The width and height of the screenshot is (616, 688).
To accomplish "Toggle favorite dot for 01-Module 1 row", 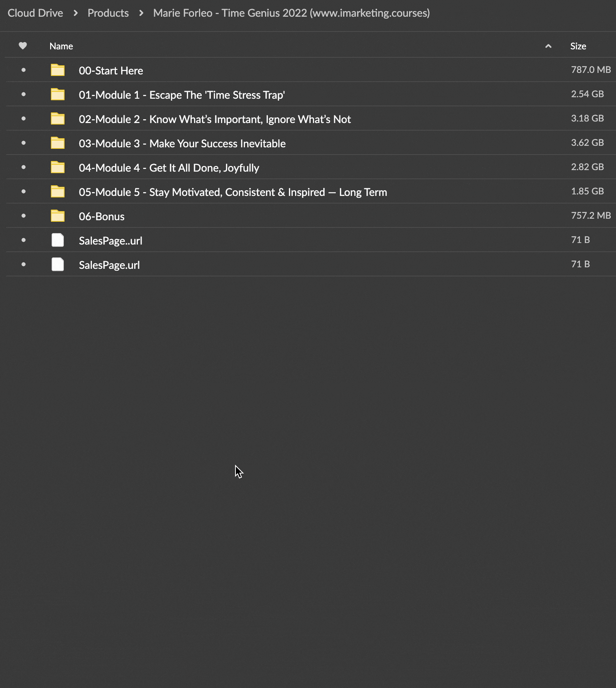I will 24,94.
